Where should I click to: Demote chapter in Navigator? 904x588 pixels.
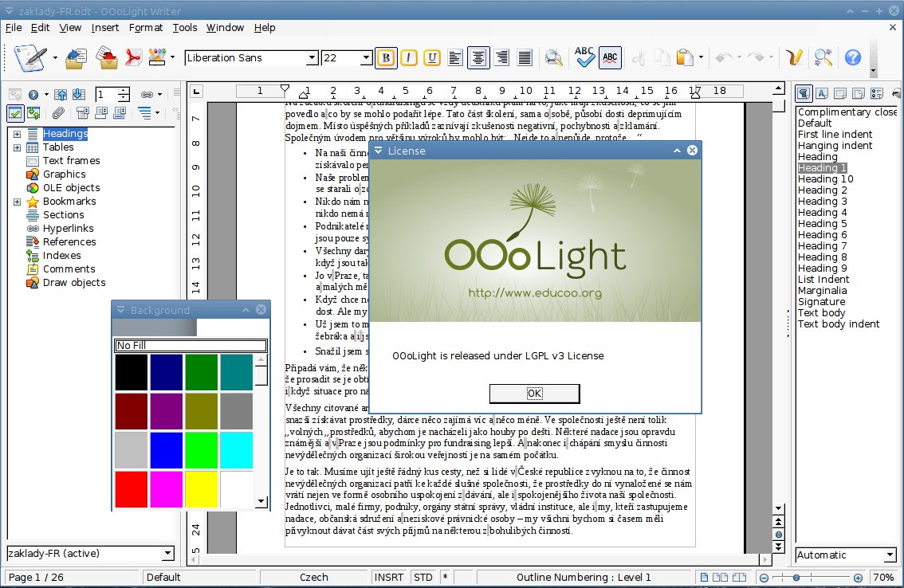(x=78, y=95)
